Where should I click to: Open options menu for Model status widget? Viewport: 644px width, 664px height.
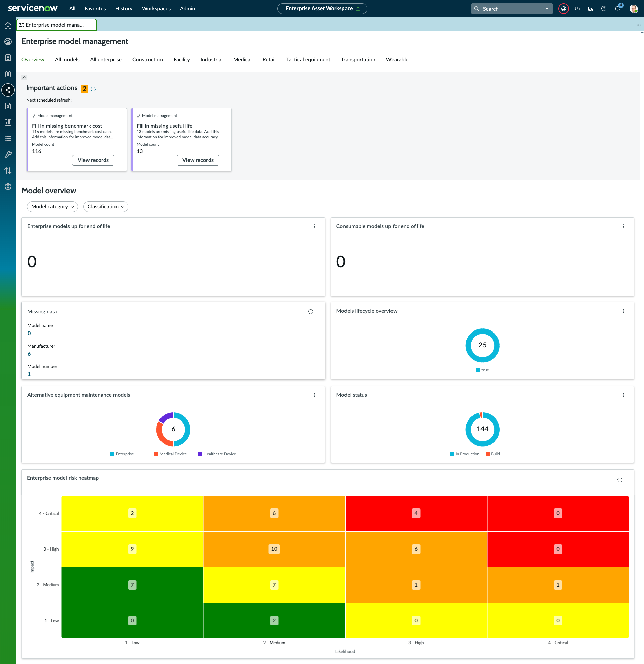point(623,395)
